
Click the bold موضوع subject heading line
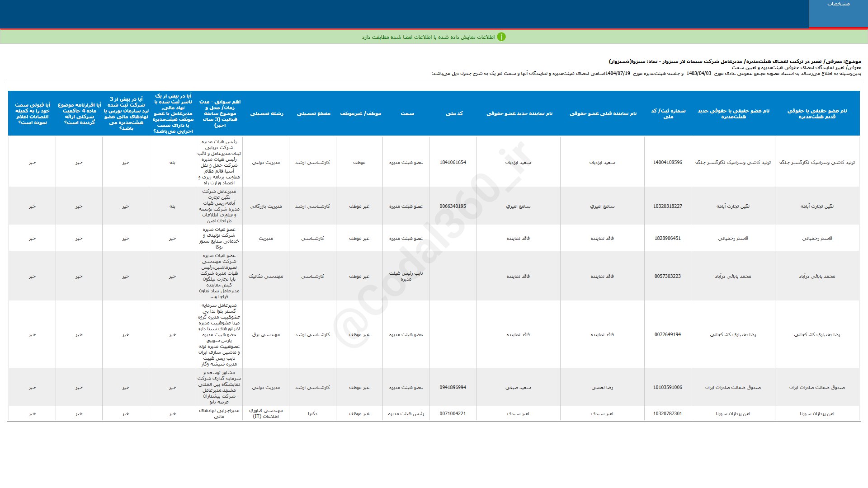tap(735, 61)
